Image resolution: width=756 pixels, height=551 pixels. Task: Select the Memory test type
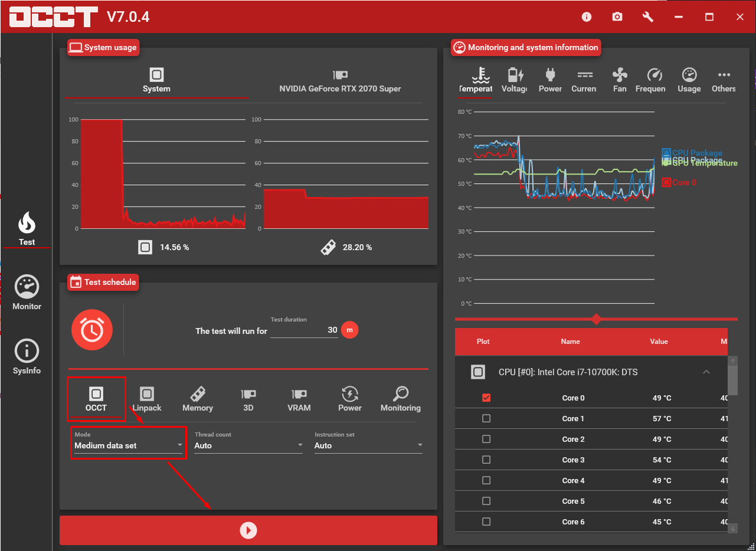tap(198, 399)
